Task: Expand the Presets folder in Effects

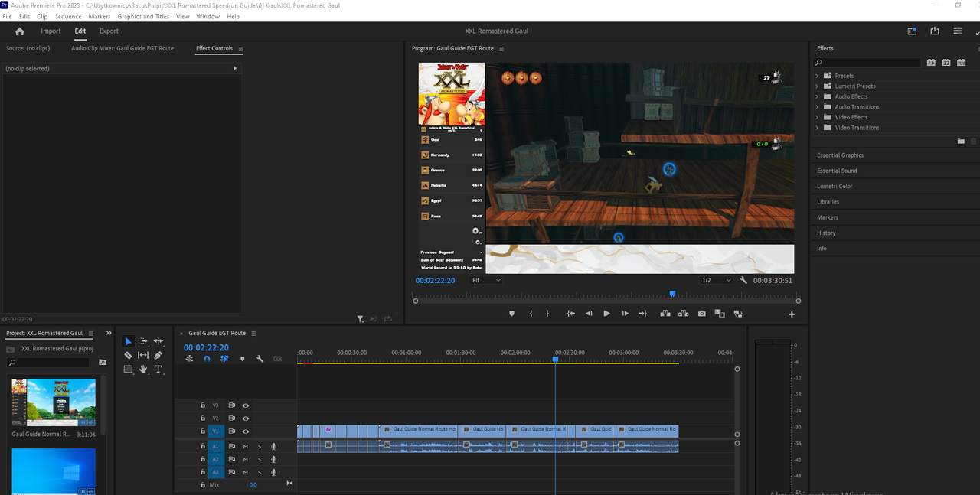Action: (818, 76)
